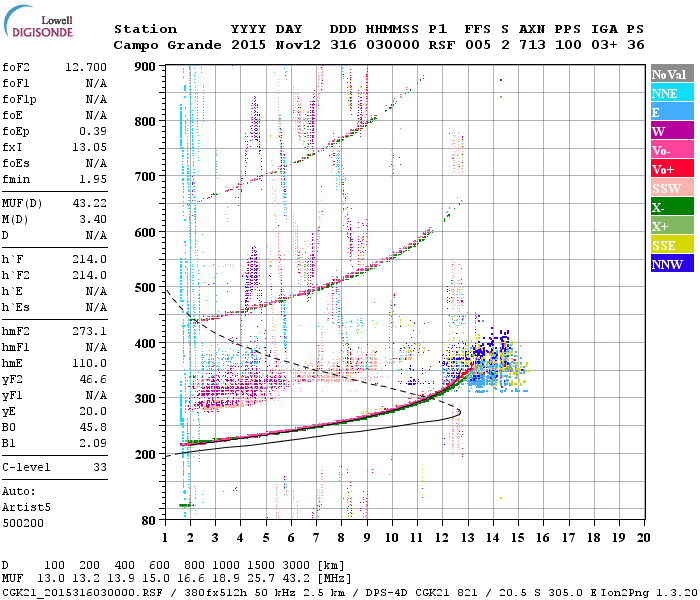Click the foF1 N/A value
Image resolution: width=700 pixels, height=600 pixels.
pos(96,83)
